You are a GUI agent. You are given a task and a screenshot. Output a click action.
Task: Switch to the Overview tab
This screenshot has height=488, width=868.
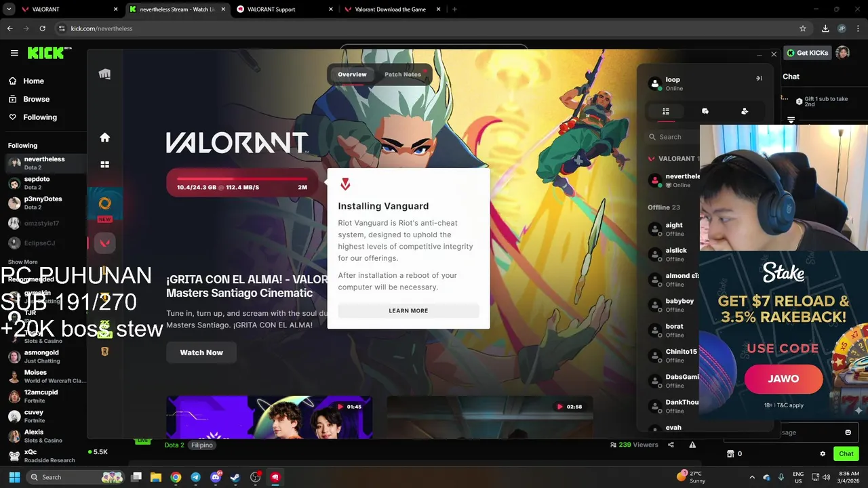pos(352,75)
